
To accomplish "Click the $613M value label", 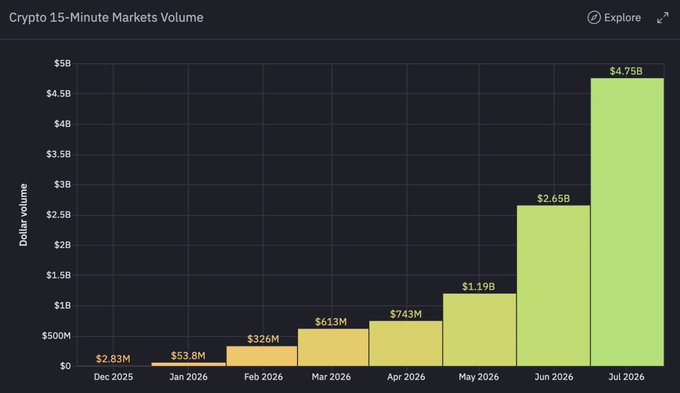I will (x=331, y=322).
